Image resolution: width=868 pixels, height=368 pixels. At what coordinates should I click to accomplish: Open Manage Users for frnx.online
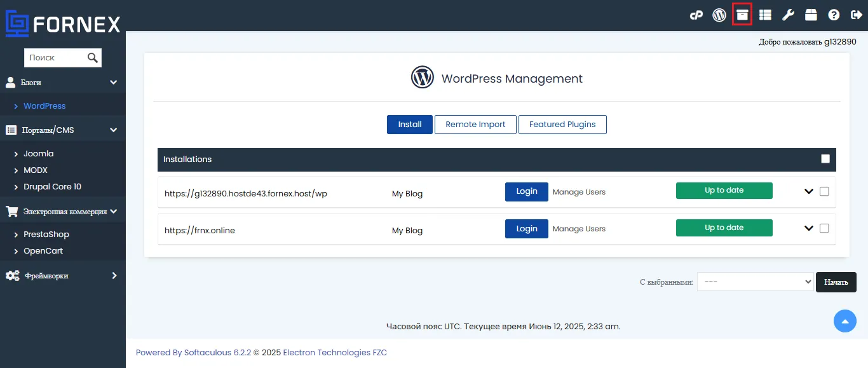[x=579, y=229]
